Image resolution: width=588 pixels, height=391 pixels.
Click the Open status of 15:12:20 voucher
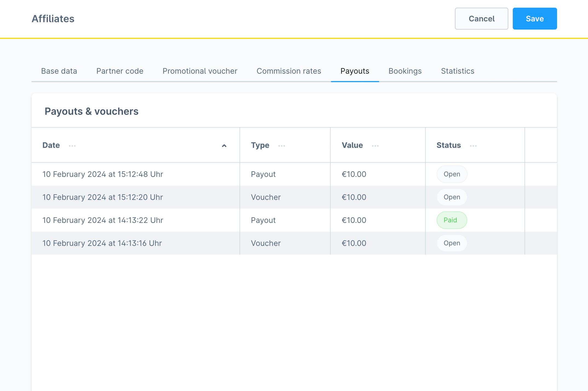coord(452,197)
